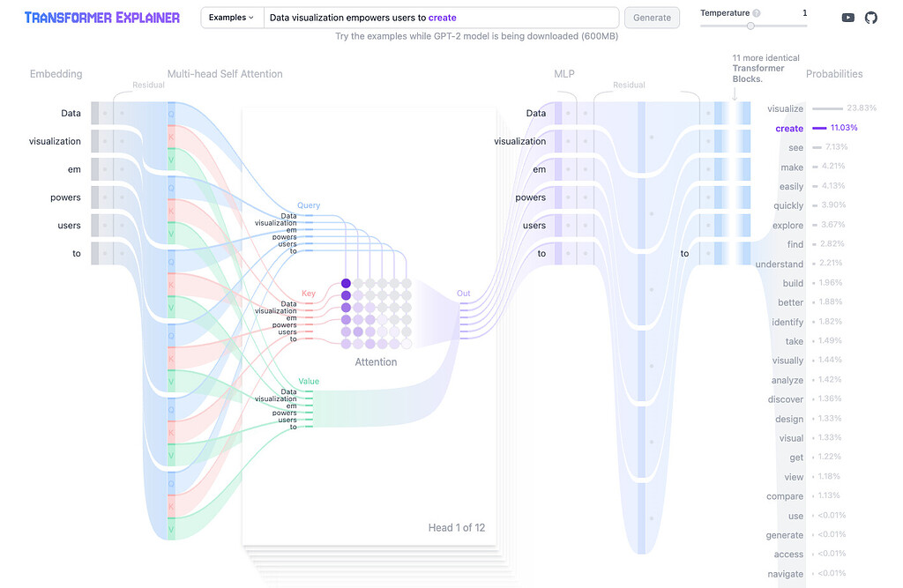Select the 'to' token in Embedding column

(x=77, y=253)
